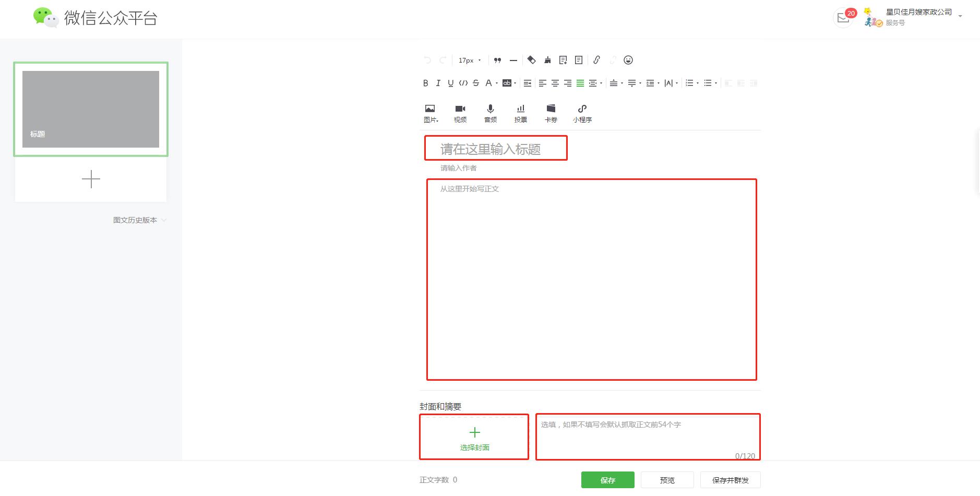Apply first-line indent to paragraph
Screen dimensions: 980x496
tap(528, 83)
